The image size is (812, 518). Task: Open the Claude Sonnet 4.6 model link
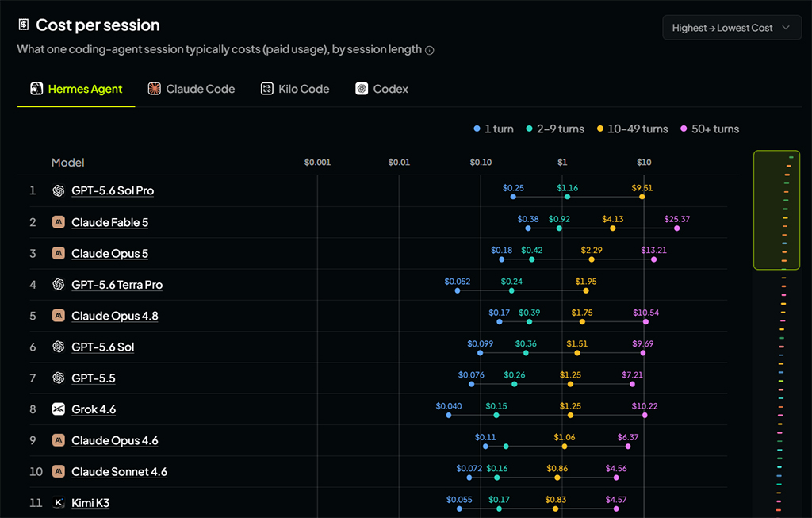pos(119,471)
